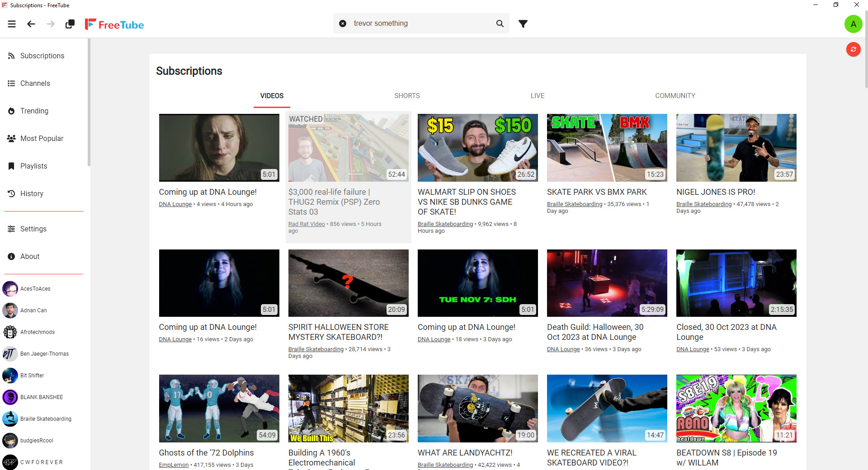Open Playlists in the sidebar
This screenshot has height=470, width=868.
click(44, 166)
